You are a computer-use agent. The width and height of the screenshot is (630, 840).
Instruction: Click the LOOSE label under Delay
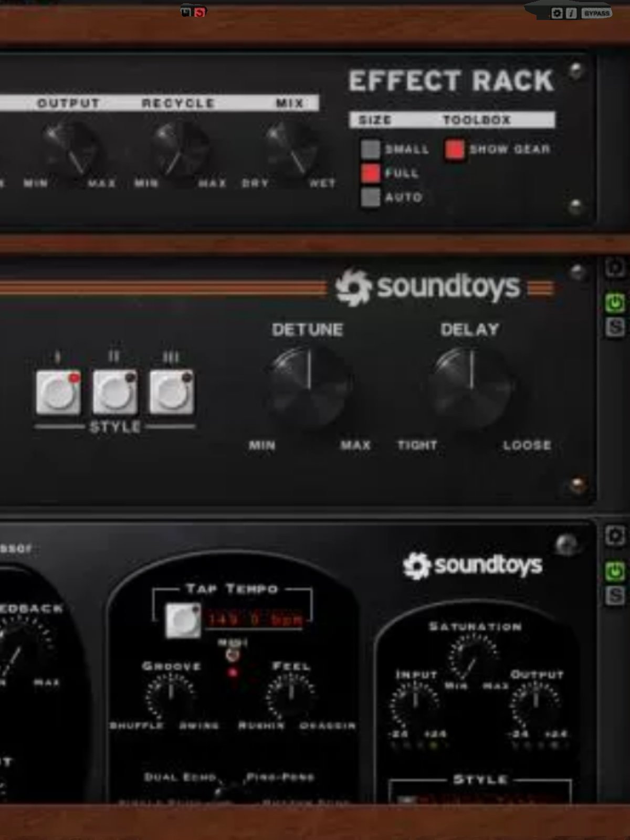point(527,445)
